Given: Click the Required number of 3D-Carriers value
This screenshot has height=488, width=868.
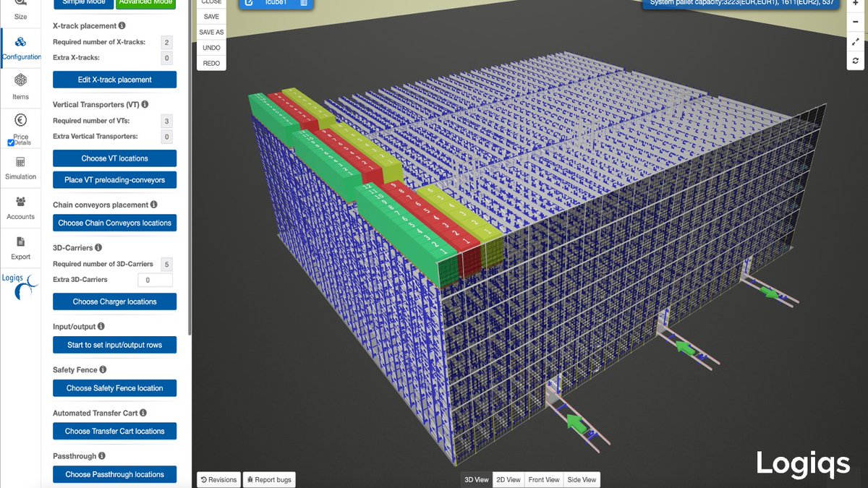Looking at the screenshot, I should tap(167, 265).
